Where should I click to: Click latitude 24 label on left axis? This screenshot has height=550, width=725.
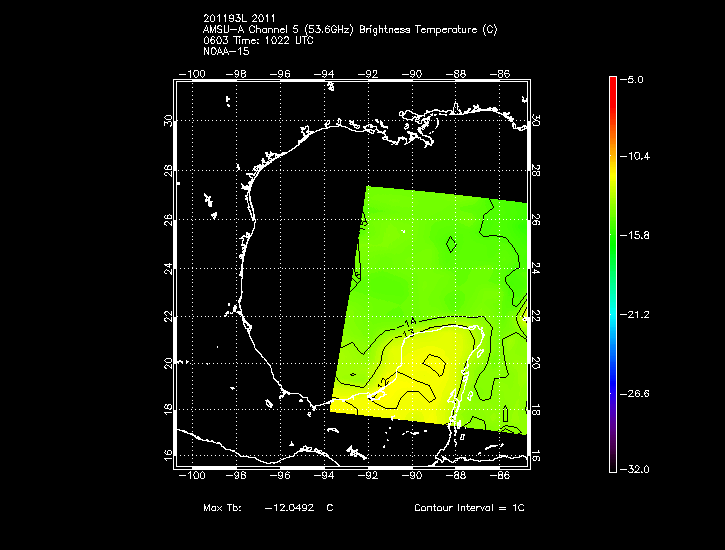(168, 269)
